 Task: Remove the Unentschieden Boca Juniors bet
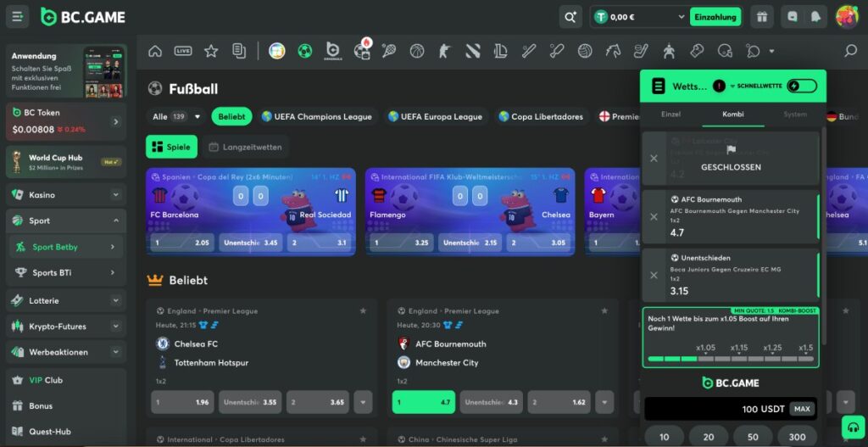point(654,275)
